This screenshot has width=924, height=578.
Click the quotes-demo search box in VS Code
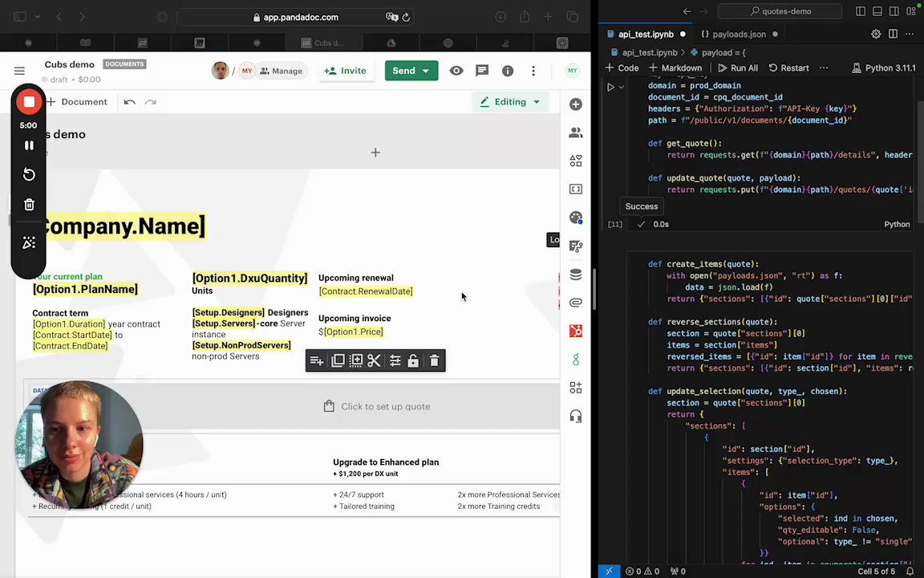(780, 11)
